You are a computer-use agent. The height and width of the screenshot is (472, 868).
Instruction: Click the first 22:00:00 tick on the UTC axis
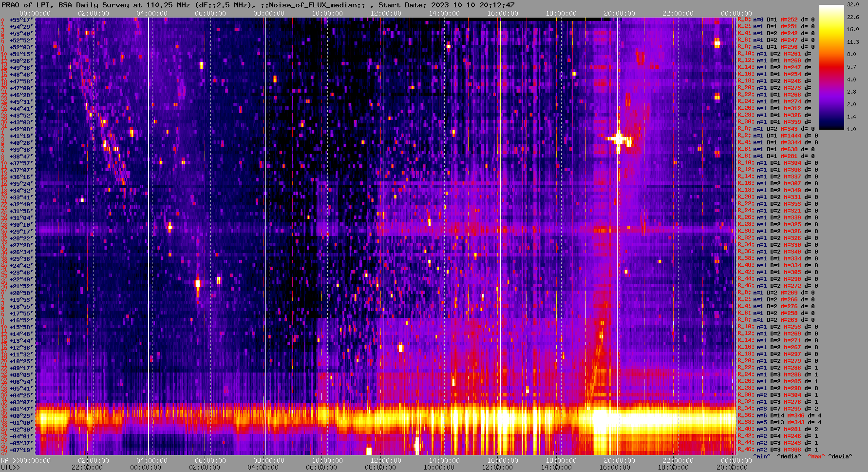coord(88,467)
